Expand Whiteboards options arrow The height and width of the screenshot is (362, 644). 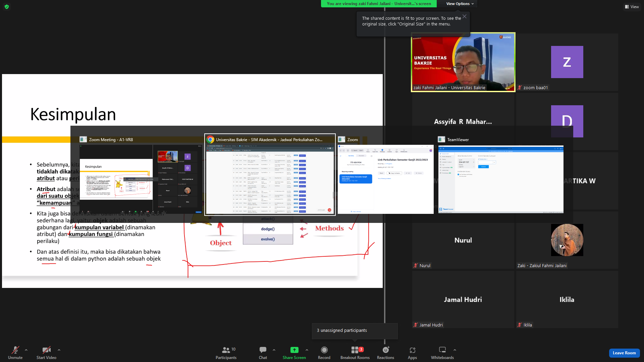[455, 350]
